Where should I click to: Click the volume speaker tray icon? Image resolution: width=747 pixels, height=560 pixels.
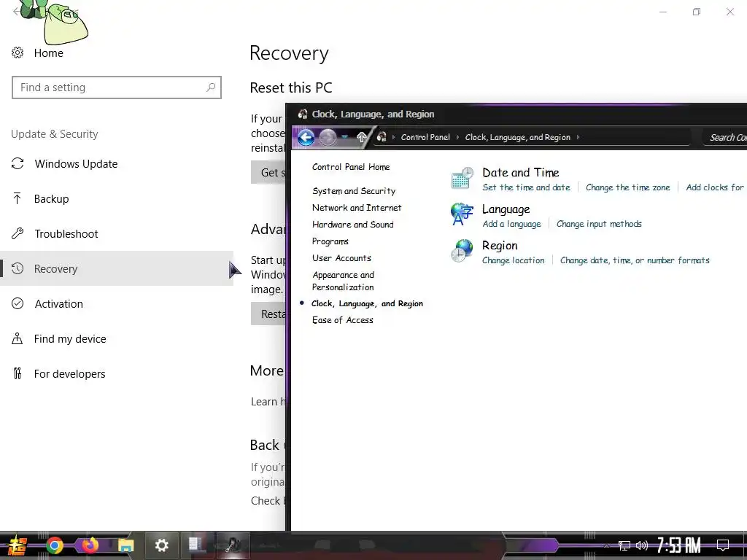click(642, 545)
